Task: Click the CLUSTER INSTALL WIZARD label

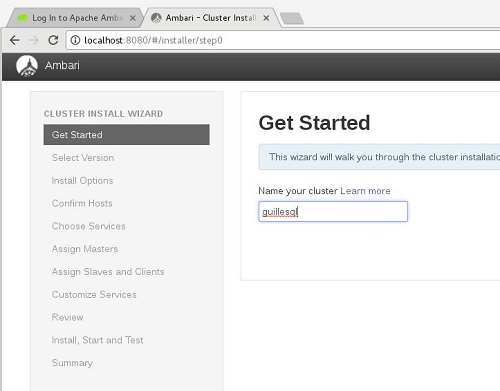Action: tap(103, 114)
